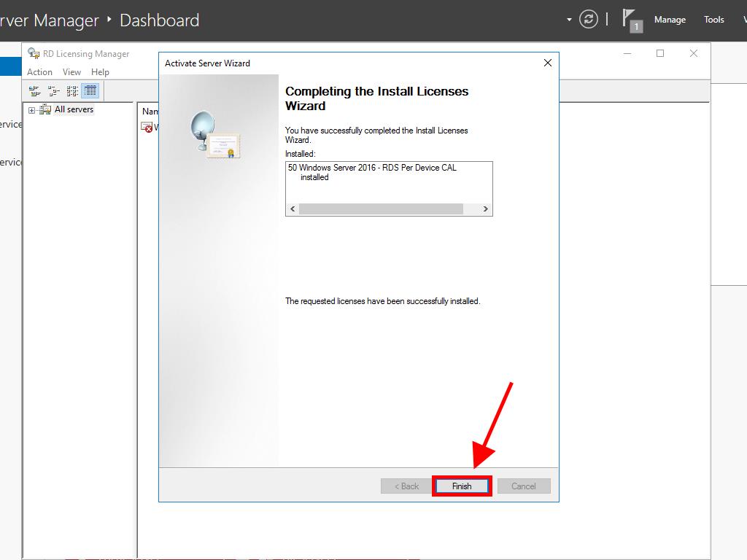Viewport: 747px width, 560px height.
Task: Open the View menu in RD Licensing Manager
Action: point(71,72)
